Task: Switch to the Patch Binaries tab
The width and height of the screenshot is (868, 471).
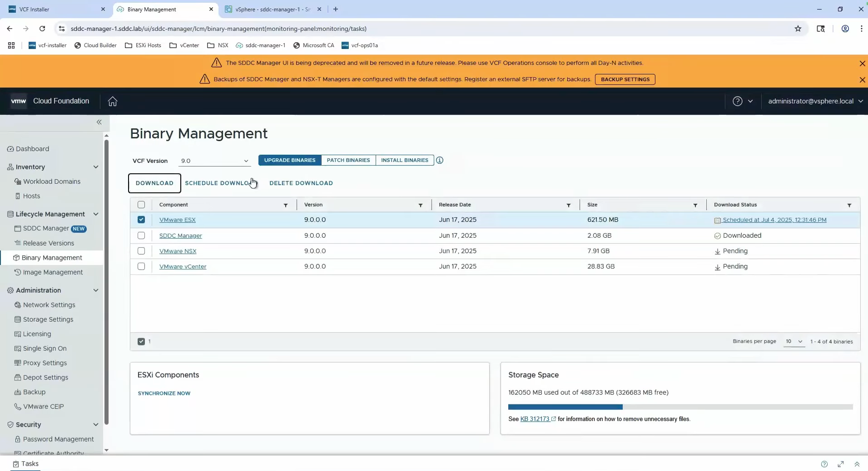Action: [x=348, y=160]
